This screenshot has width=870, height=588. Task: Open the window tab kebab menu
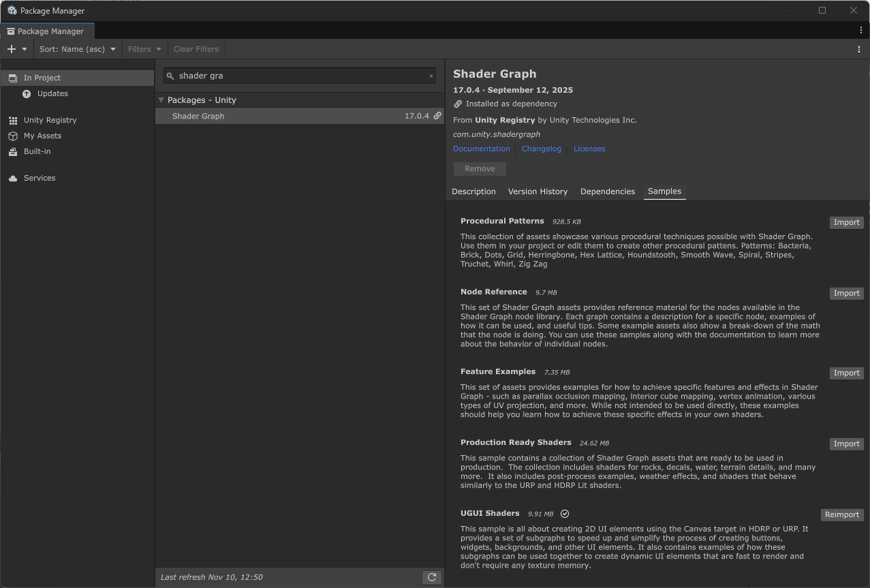tap(861, 31)
